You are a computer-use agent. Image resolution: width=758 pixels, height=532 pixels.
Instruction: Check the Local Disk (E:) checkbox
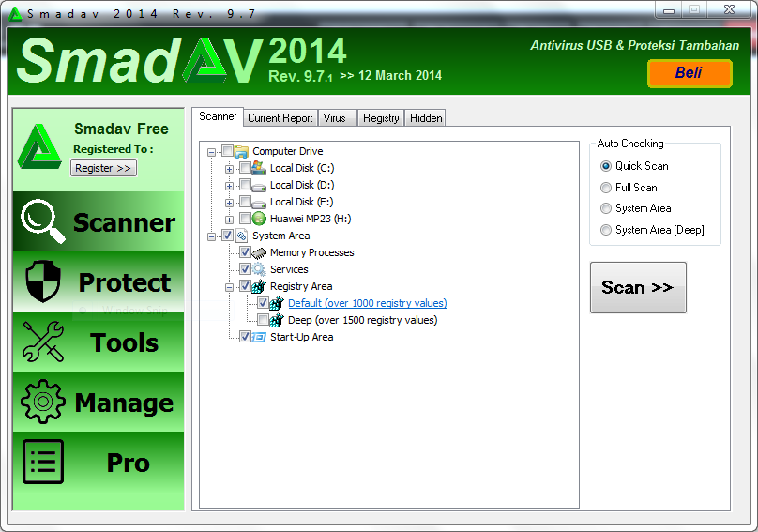[x=245, y=201]
